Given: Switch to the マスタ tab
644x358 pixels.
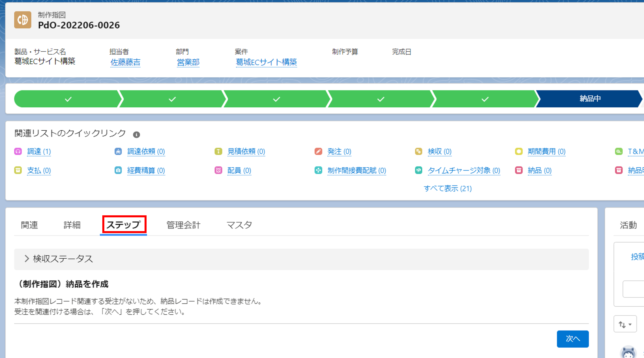Looking at the screenshot, I should [x=239, y=225].
